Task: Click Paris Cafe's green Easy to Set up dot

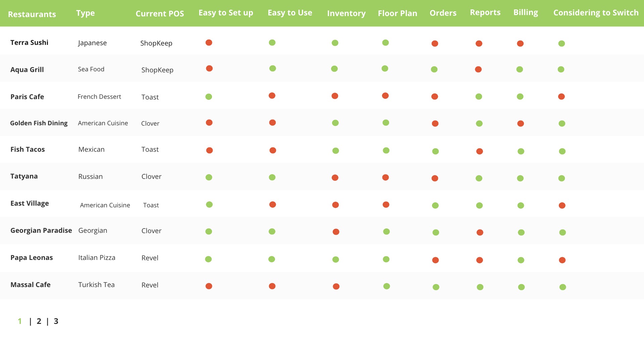Action: coord(209,97)
